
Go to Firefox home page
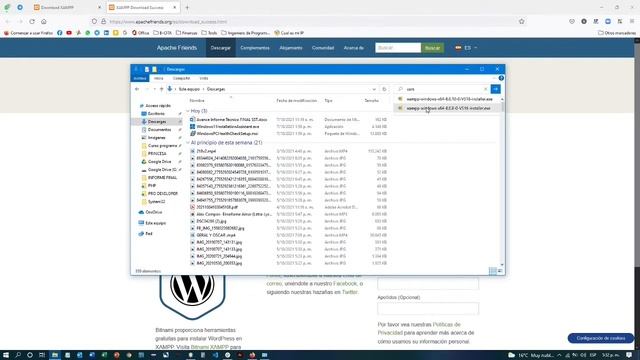[x=44, y=21]
